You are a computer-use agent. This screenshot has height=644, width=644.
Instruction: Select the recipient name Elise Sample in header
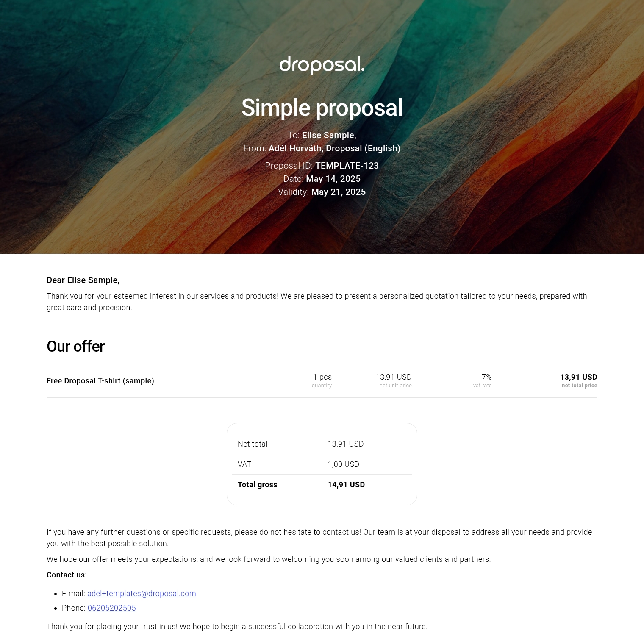point(328,135)
